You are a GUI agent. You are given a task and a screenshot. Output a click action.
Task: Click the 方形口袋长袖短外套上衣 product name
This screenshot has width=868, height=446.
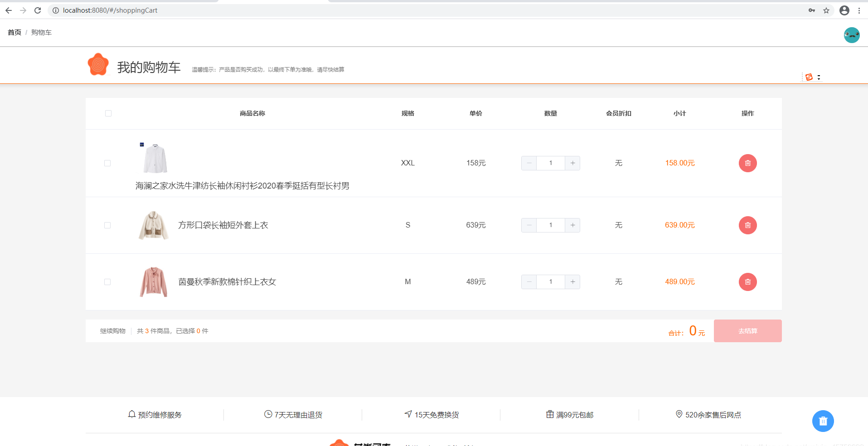click(x=223, y=225)
